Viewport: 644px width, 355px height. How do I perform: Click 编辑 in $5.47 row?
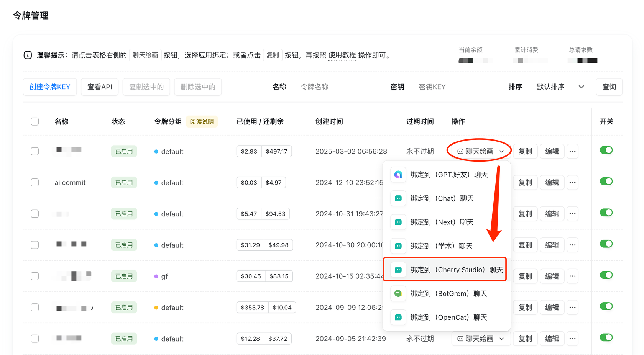552,214
